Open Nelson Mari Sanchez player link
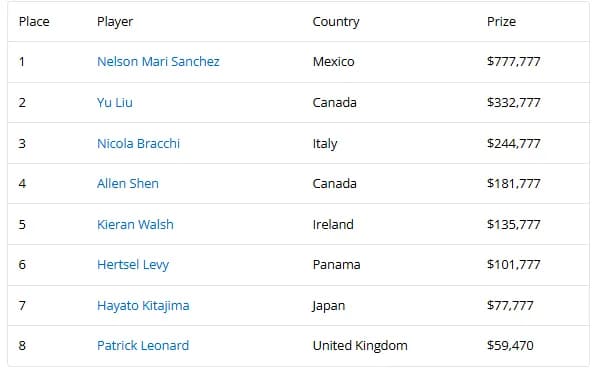The width and height of the screenshot is (596, 374). click(158, 62)
